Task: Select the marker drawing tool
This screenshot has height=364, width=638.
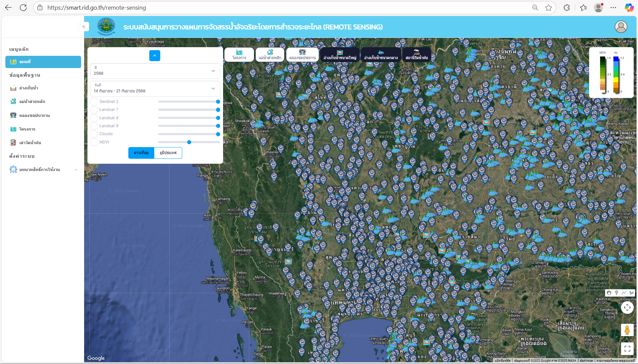Action: tap(616, 293)
